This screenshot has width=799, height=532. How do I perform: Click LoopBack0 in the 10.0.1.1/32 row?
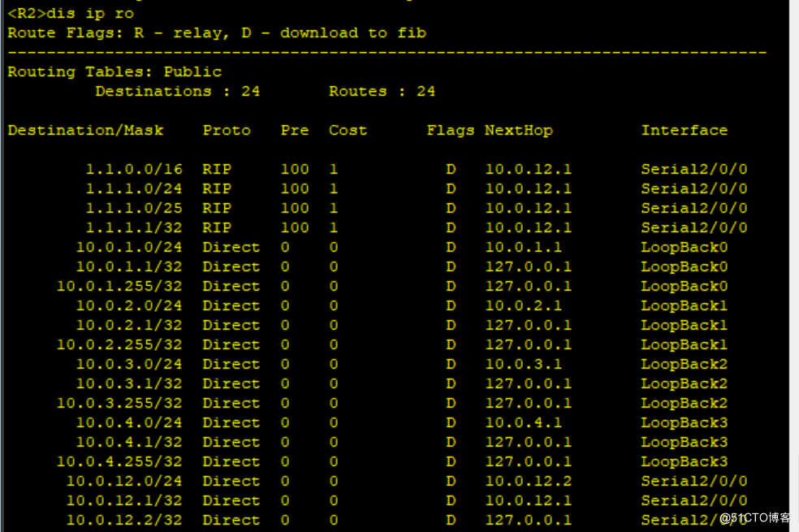[x=685, y=266]
